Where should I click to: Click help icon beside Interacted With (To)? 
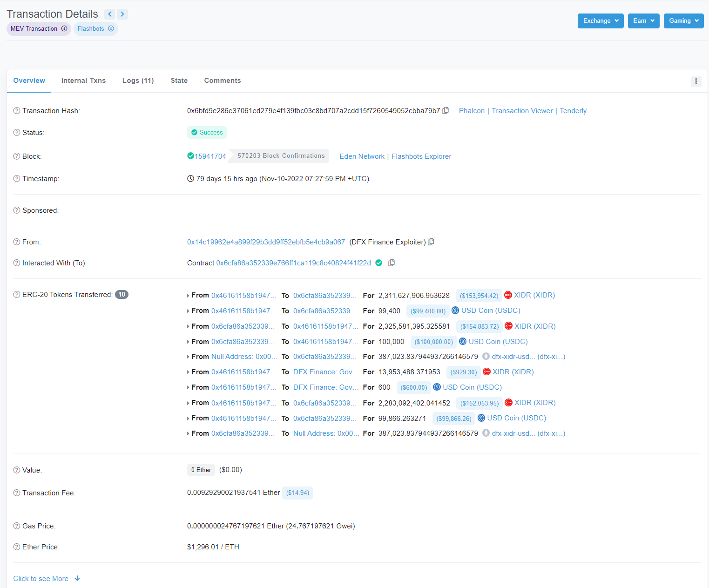click(17, 263)
